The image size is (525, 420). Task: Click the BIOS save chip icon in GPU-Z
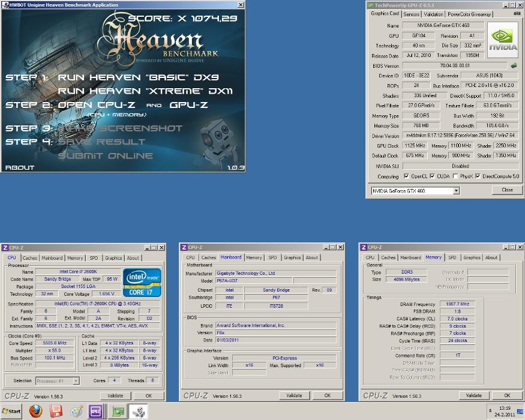tap(514, 65)
